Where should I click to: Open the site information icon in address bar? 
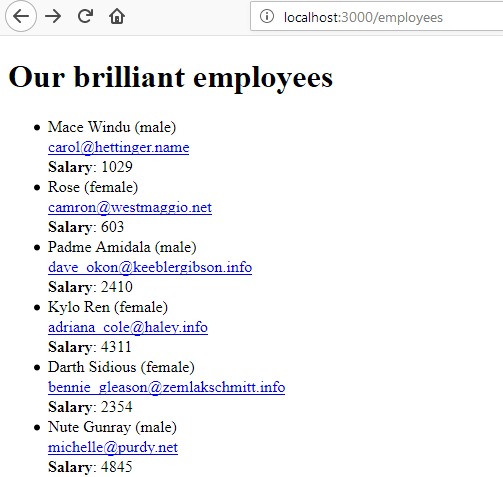click(x=267, y=16)
